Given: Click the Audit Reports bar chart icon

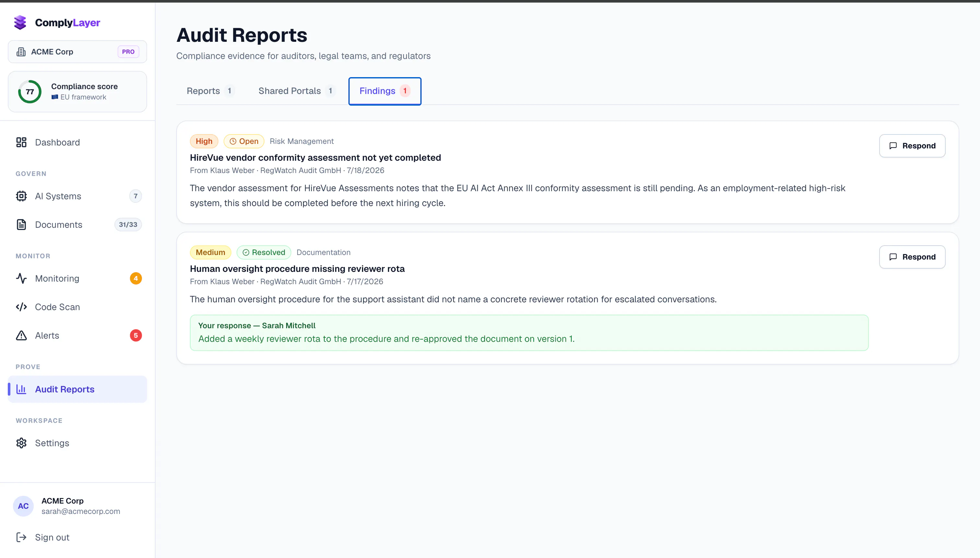Looking at the screenshot, I should pos(21,389).
